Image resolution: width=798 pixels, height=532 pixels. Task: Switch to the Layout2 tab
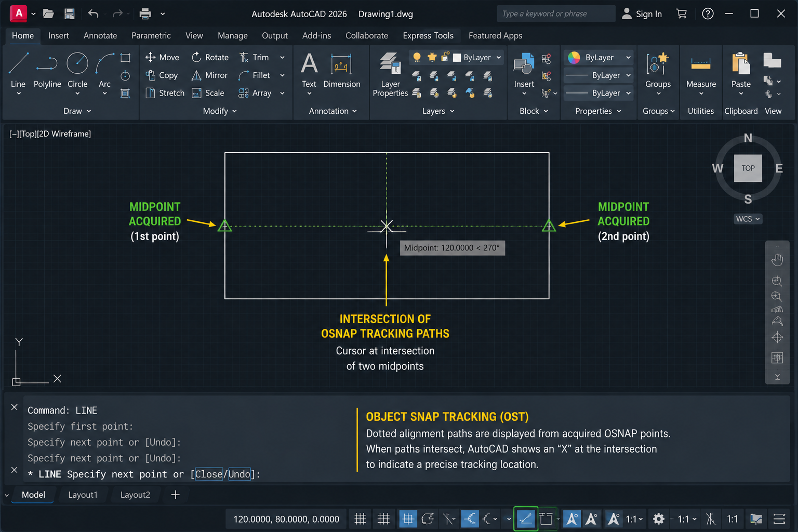pos(135,495)
